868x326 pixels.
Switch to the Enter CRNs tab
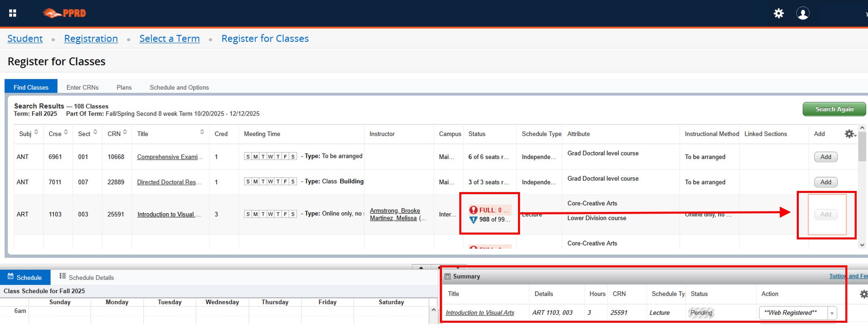coord(83,87)
